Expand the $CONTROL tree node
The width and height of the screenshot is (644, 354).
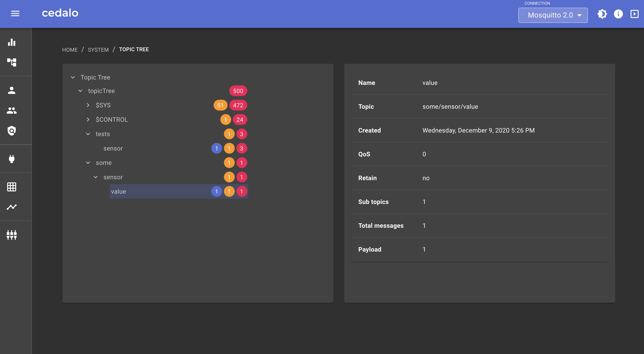[88, 119]
